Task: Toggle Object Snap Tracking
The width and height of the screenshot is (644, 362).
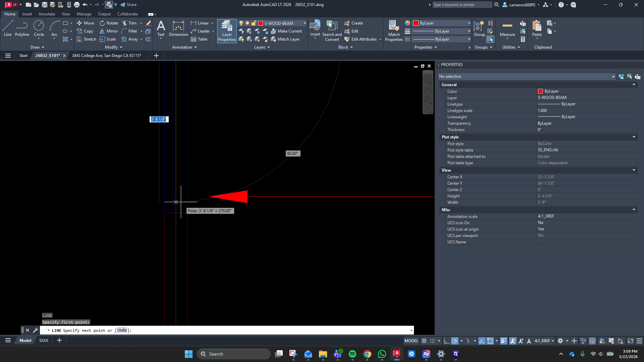Action: pyautogui.click(x=482, y=341)
